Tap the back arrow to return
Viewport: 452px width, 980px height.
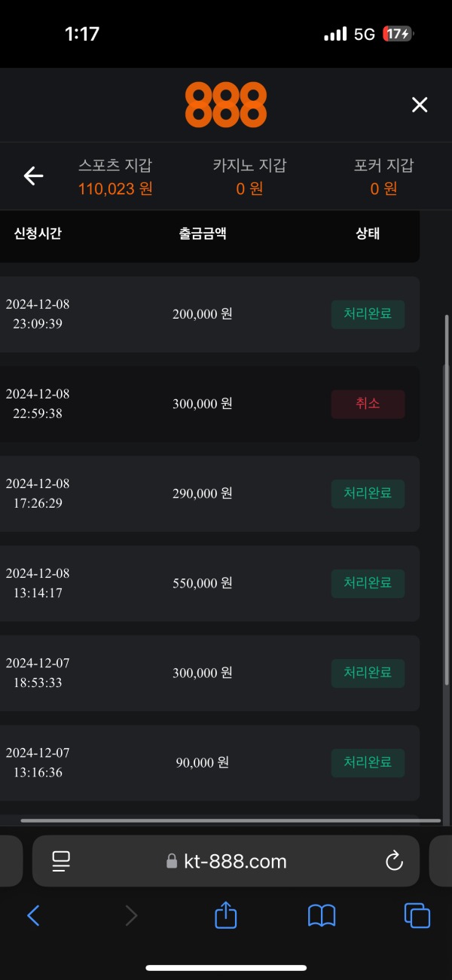pos(33,176)
